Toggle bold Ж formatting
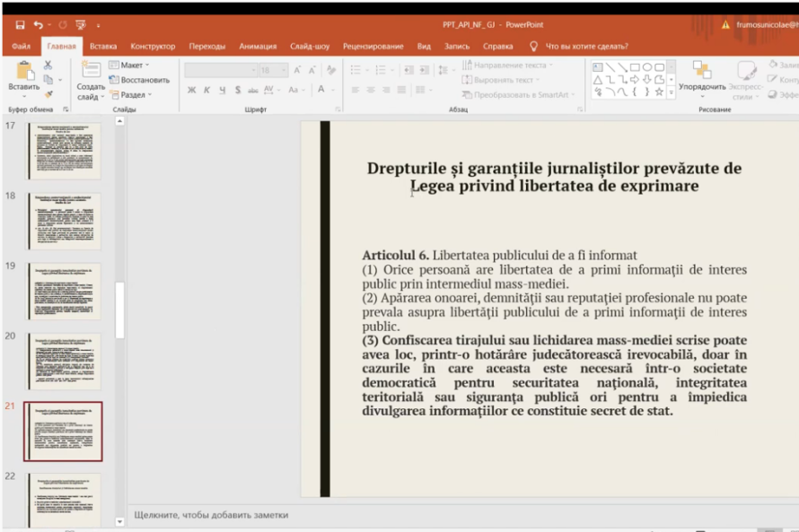The height and width of the screenshot is (532, 799). click(x=191, y=90)
